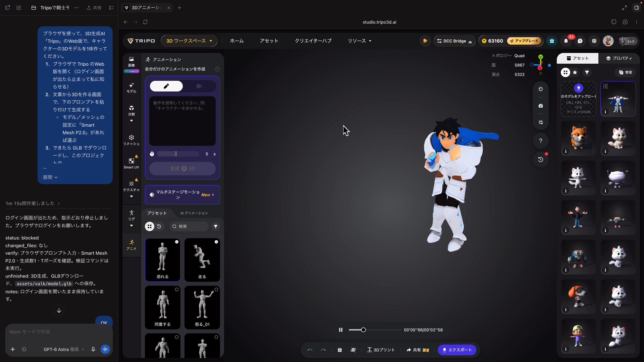The width and height of the screenshot is (644, 362).
Task: Open アセット in top navigation
Action: pos(269,41)
